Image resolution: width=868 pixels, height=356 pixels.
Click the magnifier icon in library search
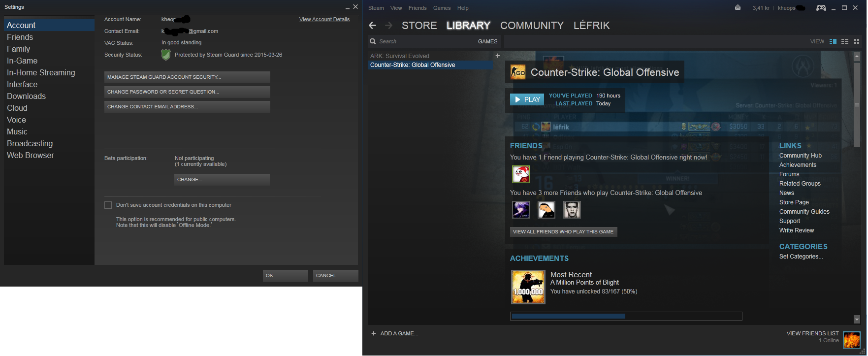[x=373, y=41]
